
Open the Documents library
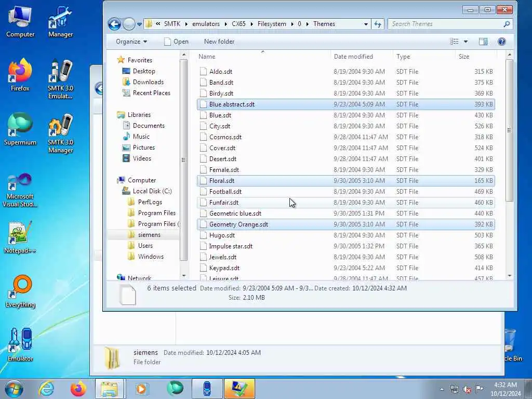click(x=149, y=126)
